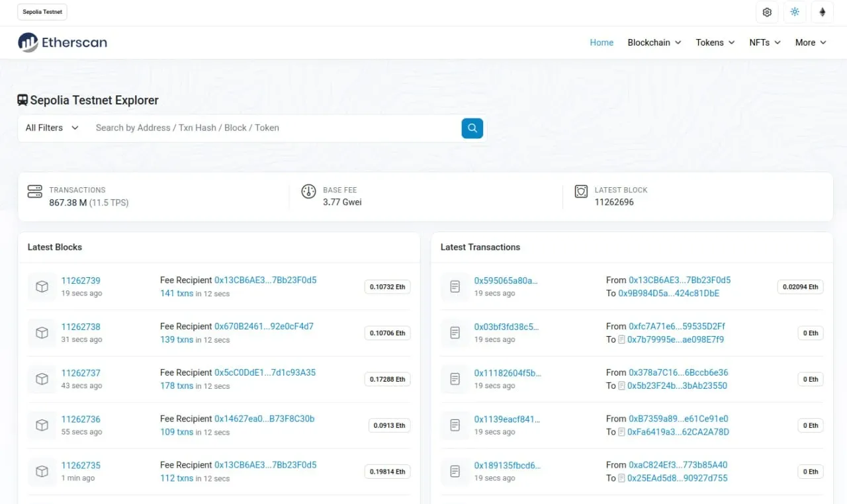Click the contract icon before 0xFa6419a3 address
The height and width of the screenshot is (504, 847).
[x=621, y=432]
